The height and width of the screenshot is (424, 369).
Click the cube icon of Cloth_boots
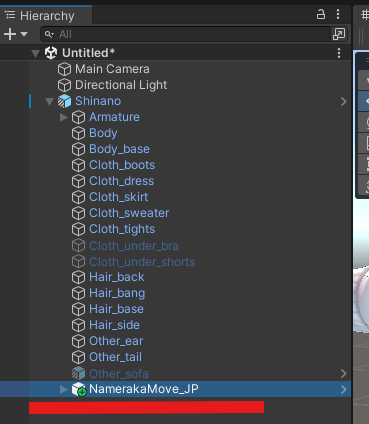78,165
